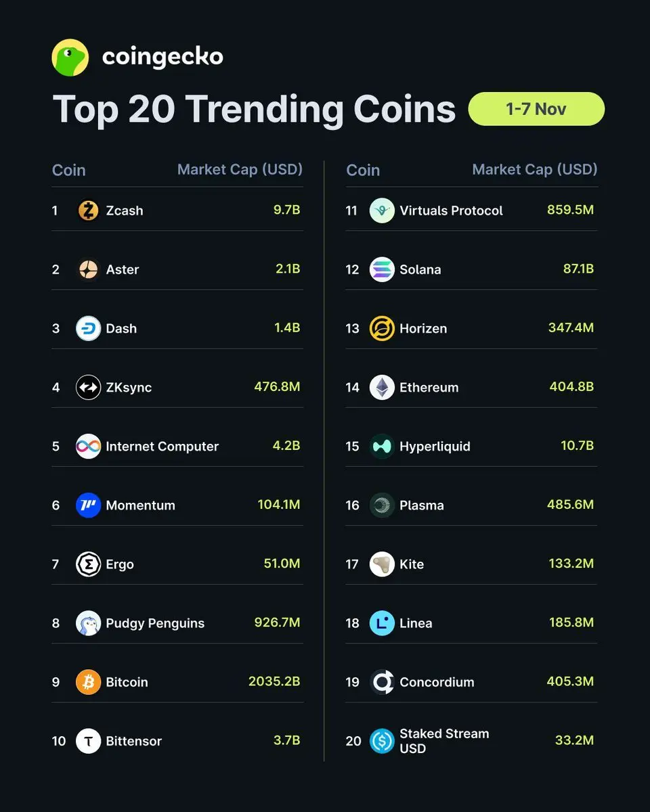Click the right Coin column header
The height and width of the screenshot is (812, 650).
point(363,170)
